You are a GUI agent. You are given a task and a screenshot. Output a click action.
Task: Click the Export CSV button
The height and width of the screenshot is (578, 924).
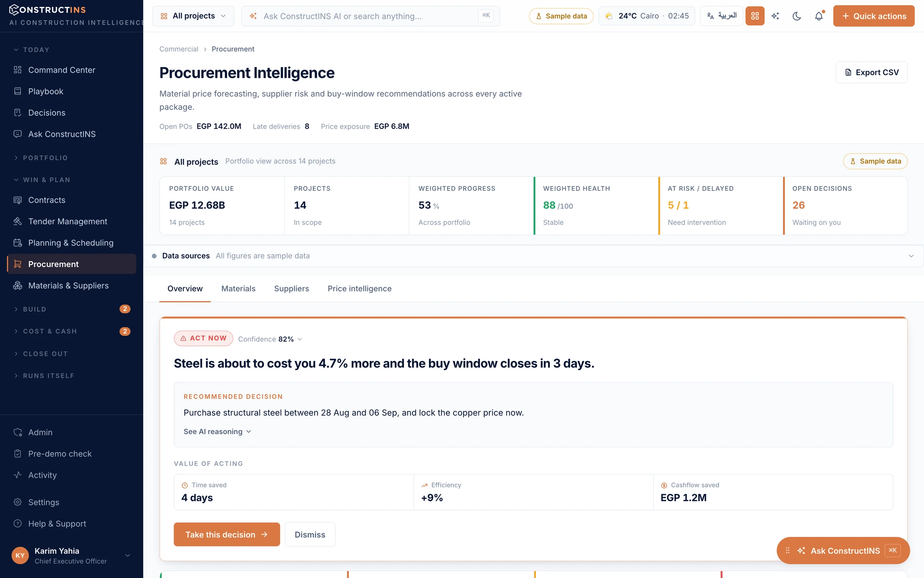pos(872,72)
